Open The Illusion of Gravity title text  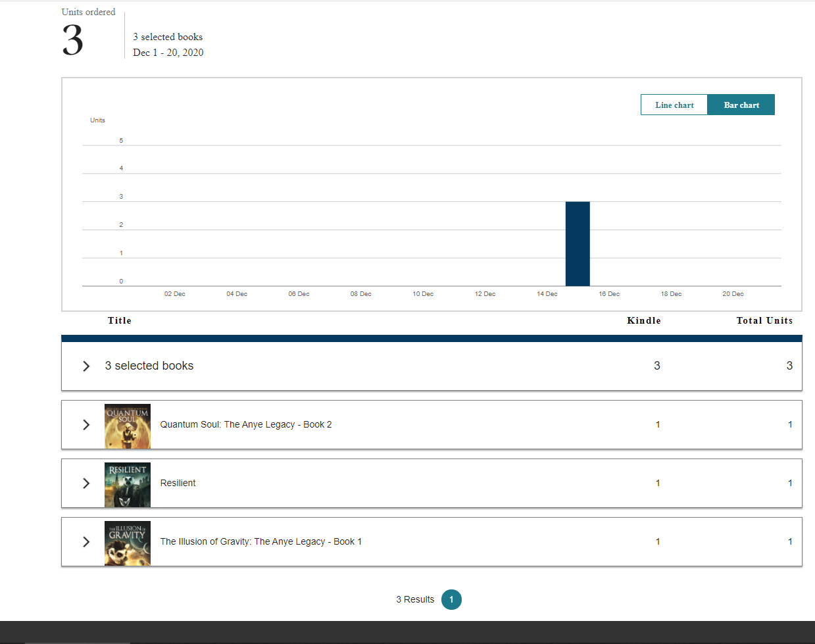coord(261,542)
